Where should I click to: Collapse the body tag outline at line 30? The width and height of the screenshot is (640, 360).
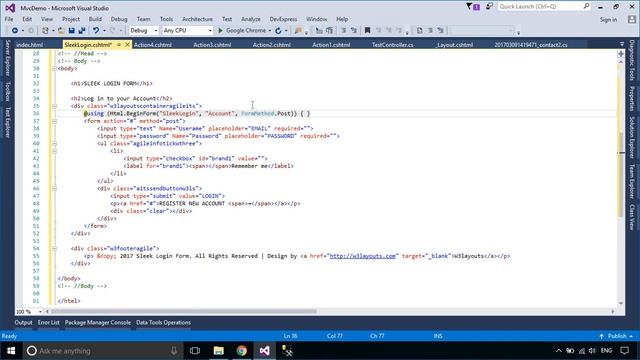click(x=54, y=69)
